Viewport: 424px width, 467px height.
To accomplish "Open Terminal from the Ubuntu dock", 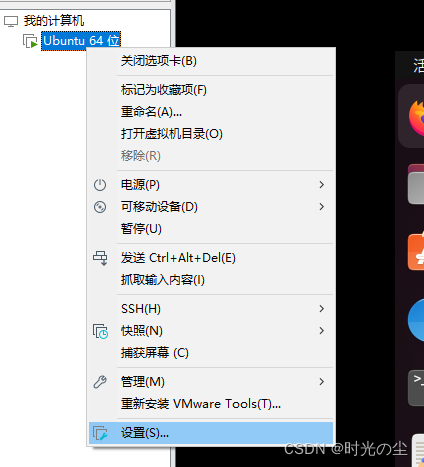I will [x=416, y=388].
